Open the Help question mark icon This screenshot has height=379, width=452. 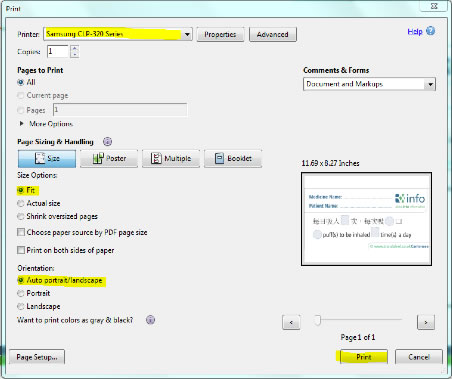[431, 31]
